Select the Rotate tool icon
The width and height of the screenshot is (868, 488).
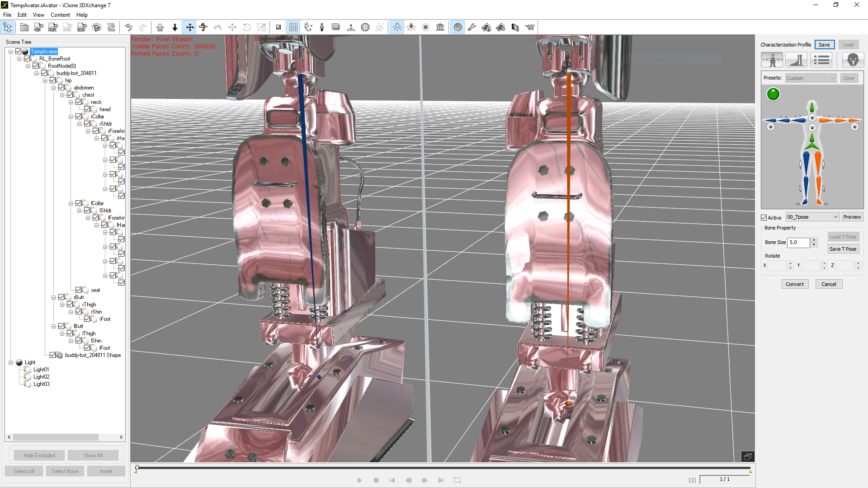click(203, 28)
